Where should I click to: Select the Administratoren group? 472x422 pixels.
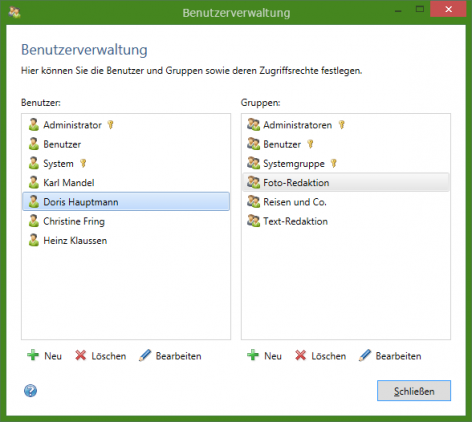(298, 125)
